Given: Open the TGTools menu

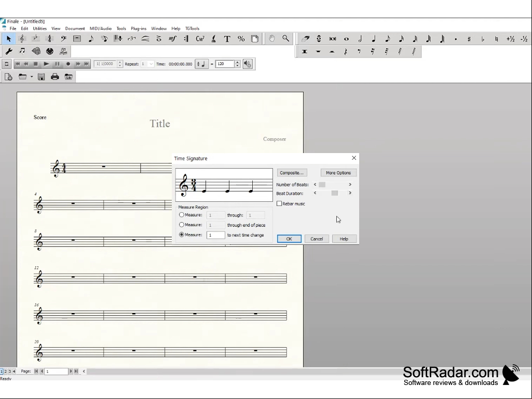Looking at the screenshot, I should tap(193, 29).
